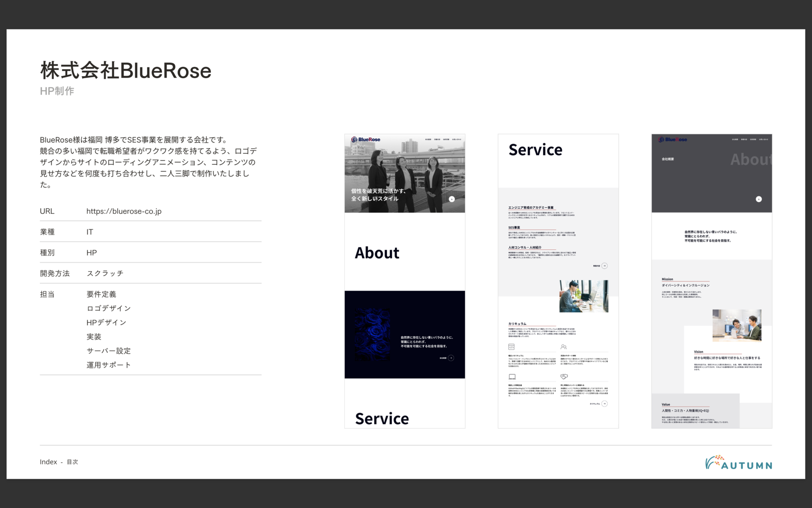The image size is (812, 508).
Task: Select the HP制作 subtitle
Action: 57,91
